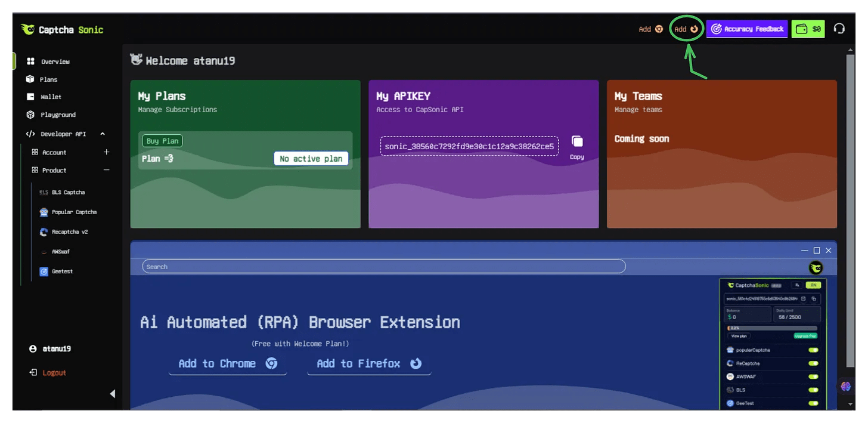The width and height of the screenshot is (868, 423).
Task: Collapse the Product section with minus
Action: tap(106, 170)
